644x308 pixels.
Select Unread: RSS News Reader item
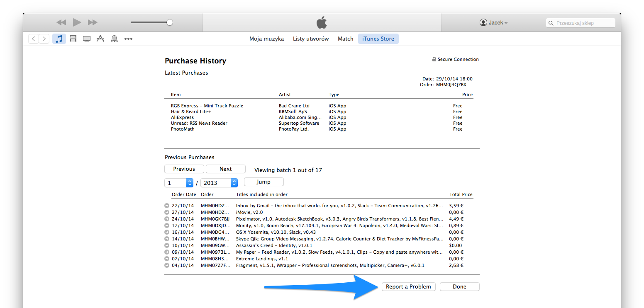pyautogui.click(x=199, y=123)
